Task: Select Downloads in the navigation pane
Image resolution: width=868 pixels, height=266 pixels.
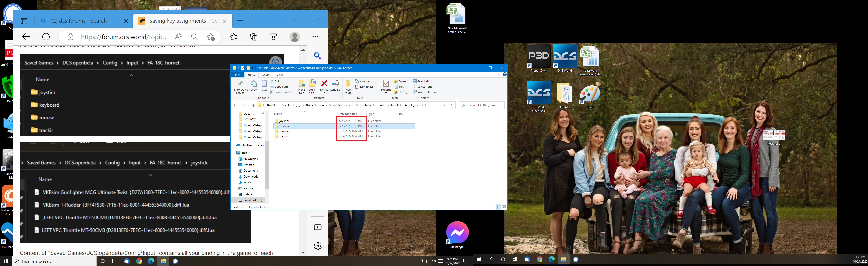Action: (x=251, y=176)
